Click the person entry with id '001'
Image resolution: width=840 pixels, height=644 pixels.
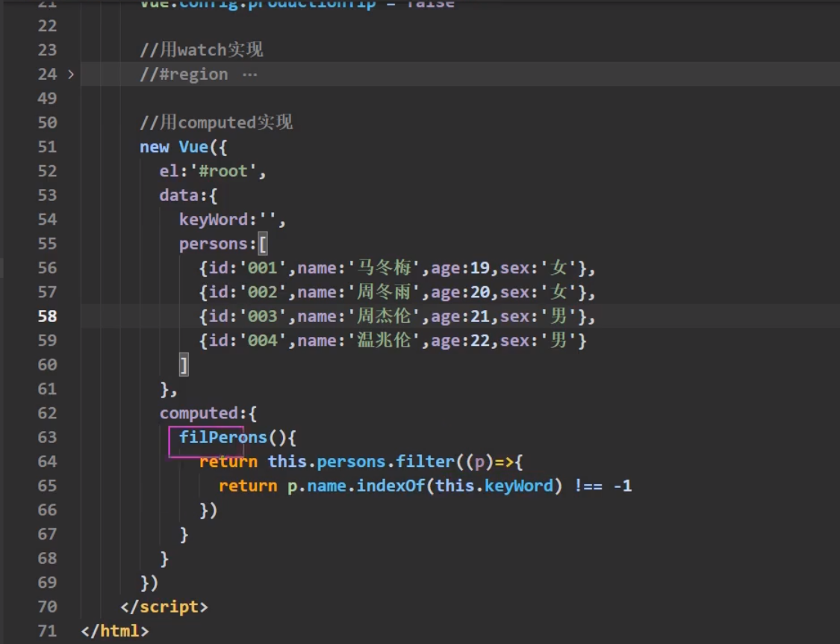397,267
